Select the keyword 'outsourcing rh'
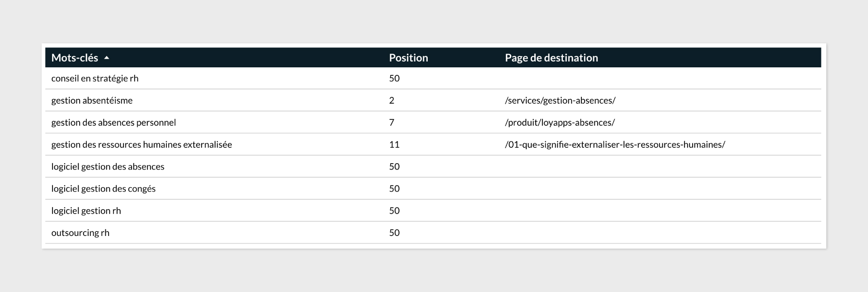The width and height of the screenshot is (868, 292). pos(80,233)
